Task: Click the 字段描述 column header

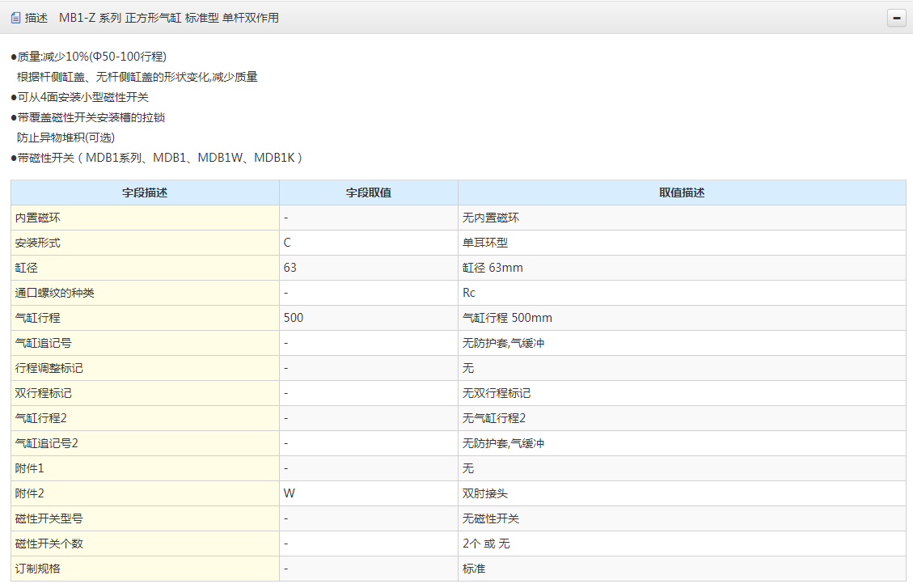Action: point(145,192)
